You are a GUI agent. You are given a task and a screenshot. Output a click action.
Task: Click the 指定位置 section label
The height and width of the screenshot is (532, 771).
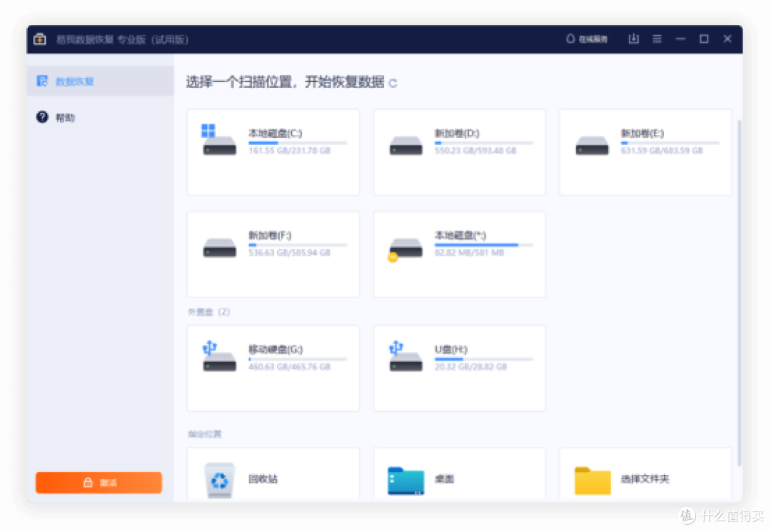(205, 433)
